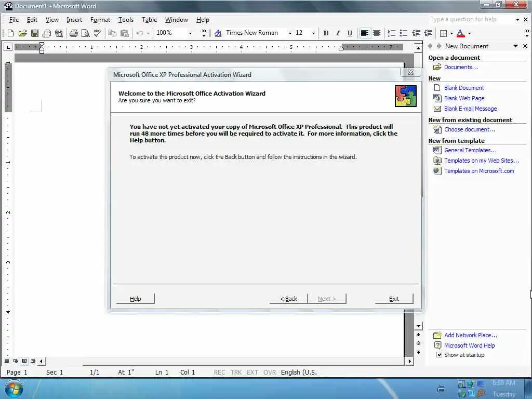Click the wizard Help button
This screenshot has width=532, height=399.
click(x=136, y=299)
